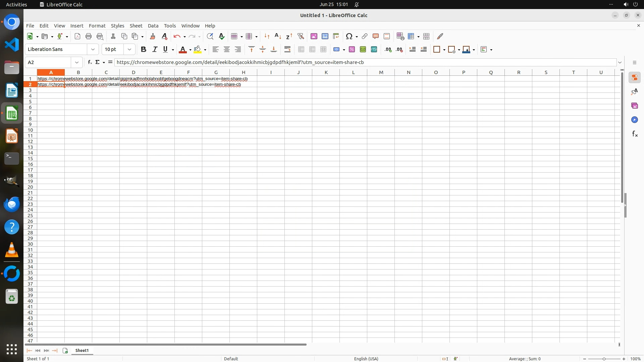
Task: Toggle Italic text style
Action: click(155, 49)
